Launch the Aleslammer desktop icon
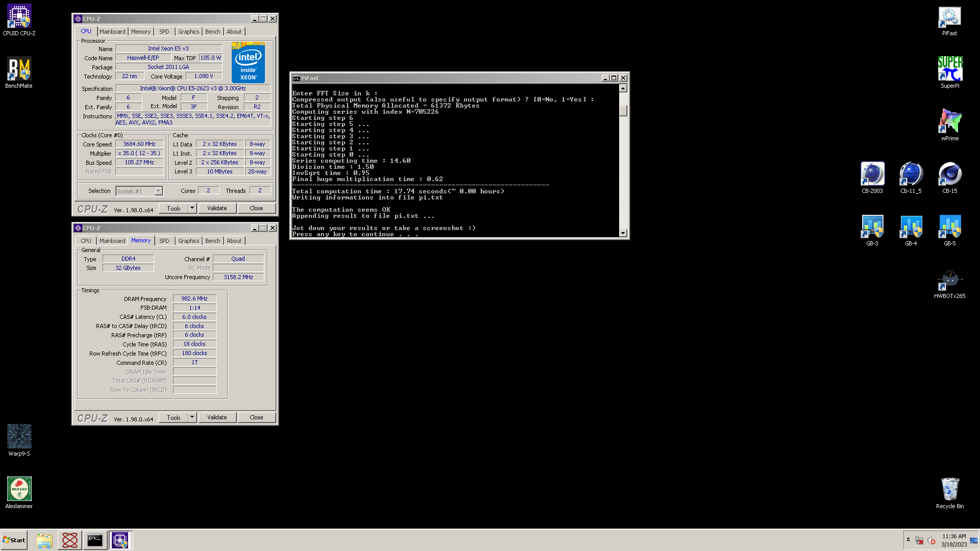Viewport: 980px width, 551px height. 19,493
